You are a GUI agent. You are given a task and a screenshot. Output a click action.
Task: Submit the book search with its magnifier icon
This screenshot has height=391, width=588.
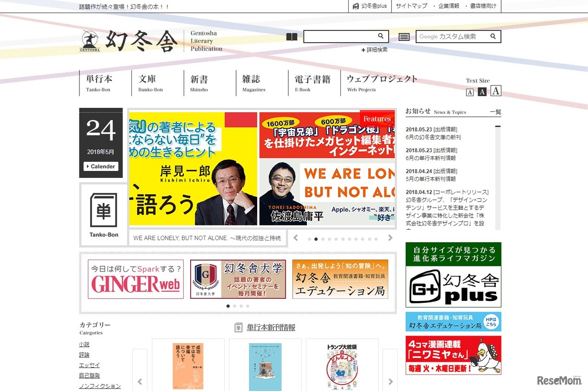[381, 36]
